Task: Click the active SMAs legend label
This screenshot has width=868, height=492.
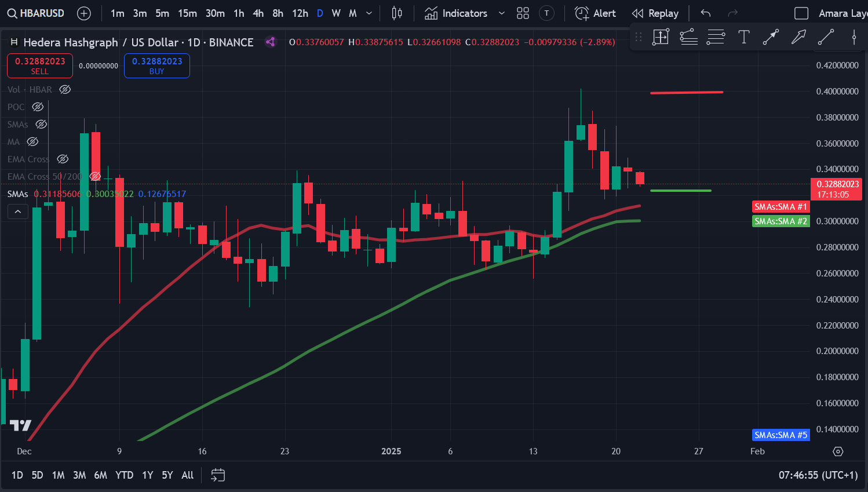Action: pyautogui.click(x=18, y=194)
